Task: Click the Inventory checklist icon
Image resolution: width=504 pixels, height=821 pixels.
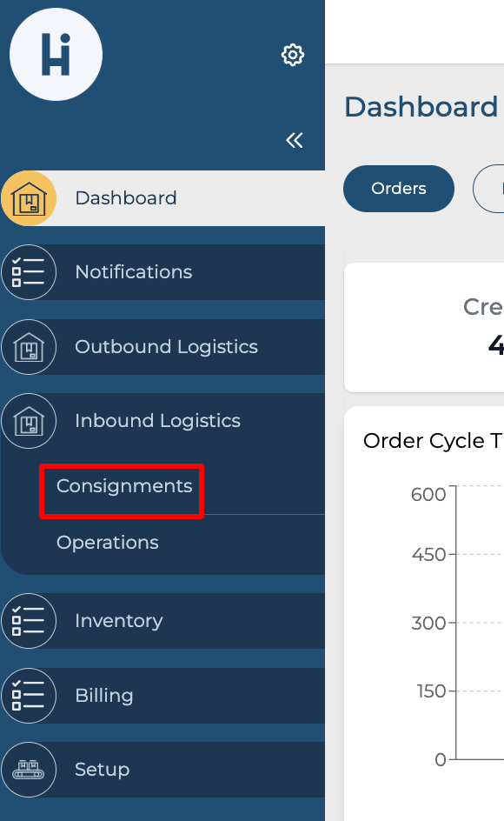Action: tap(29, 621)
